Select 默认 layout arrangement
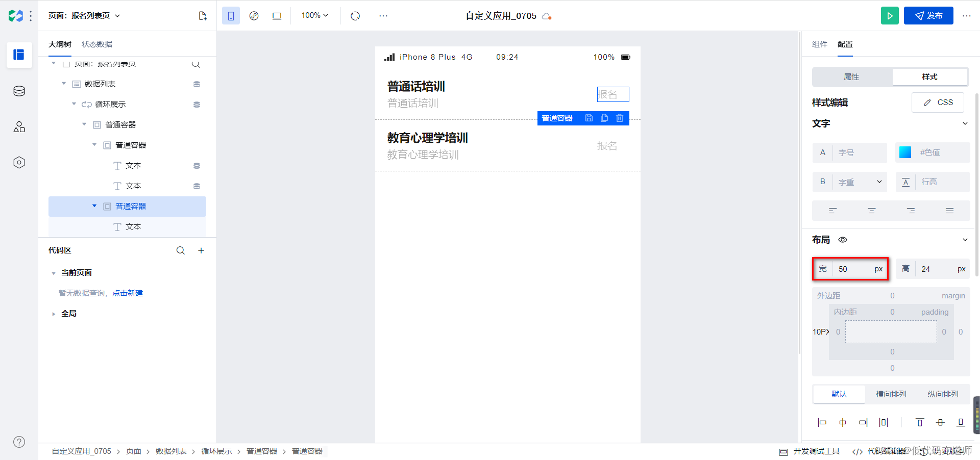Screen dimensions: 980x460 (839, 394)
